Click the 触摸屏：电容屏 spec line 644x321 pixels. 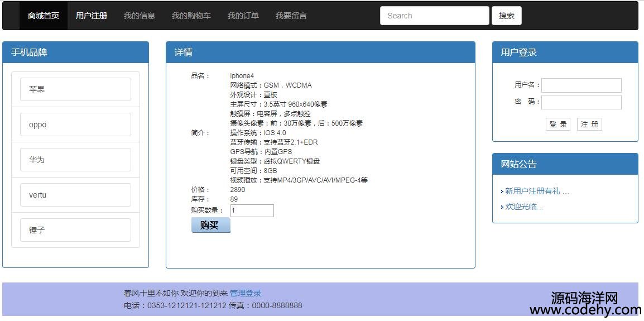(x=270, y=114)
